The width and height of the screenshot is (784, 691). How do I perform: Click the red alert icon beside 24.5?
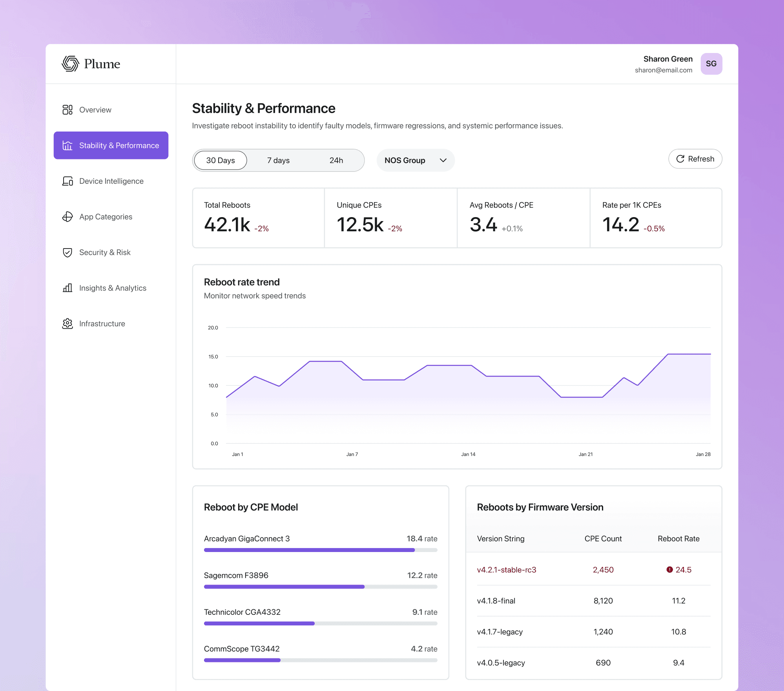coord(669,570)
